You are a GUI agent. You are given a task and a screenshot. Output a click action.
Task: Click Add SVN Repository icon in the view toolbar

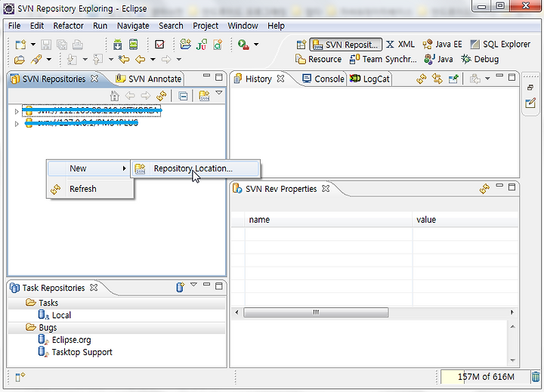pos(204,95)
